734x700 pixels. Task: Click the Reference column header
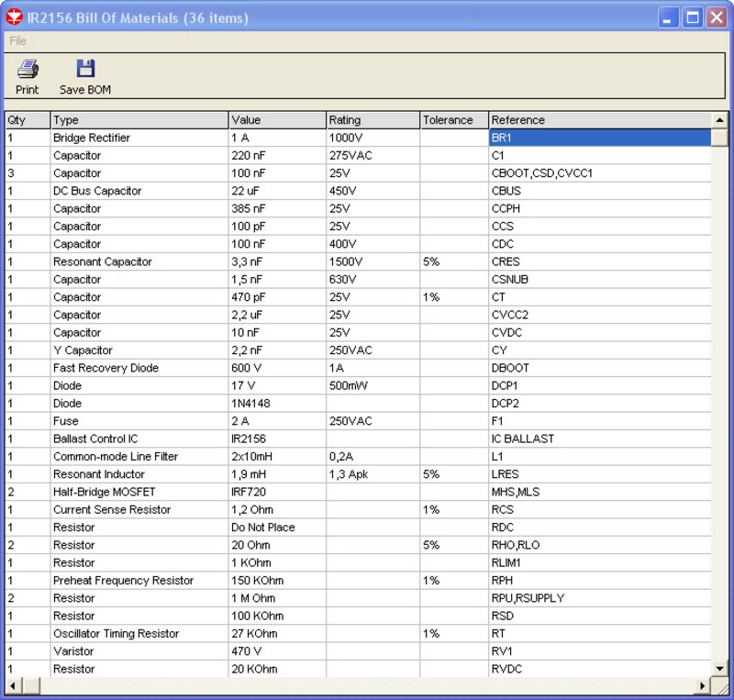click(x=598, y=120)
